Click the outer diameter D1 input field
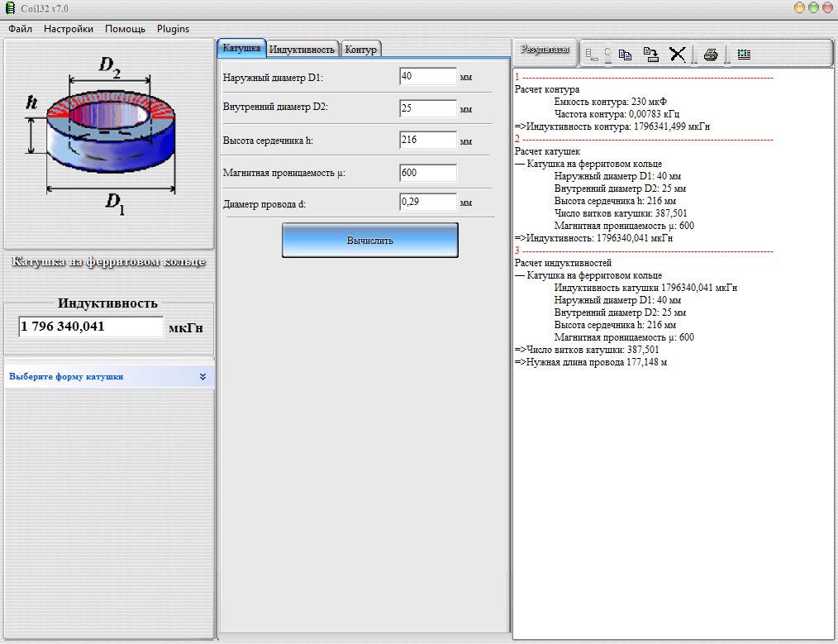Screen dimensions: 838x644 click(427, 77)
